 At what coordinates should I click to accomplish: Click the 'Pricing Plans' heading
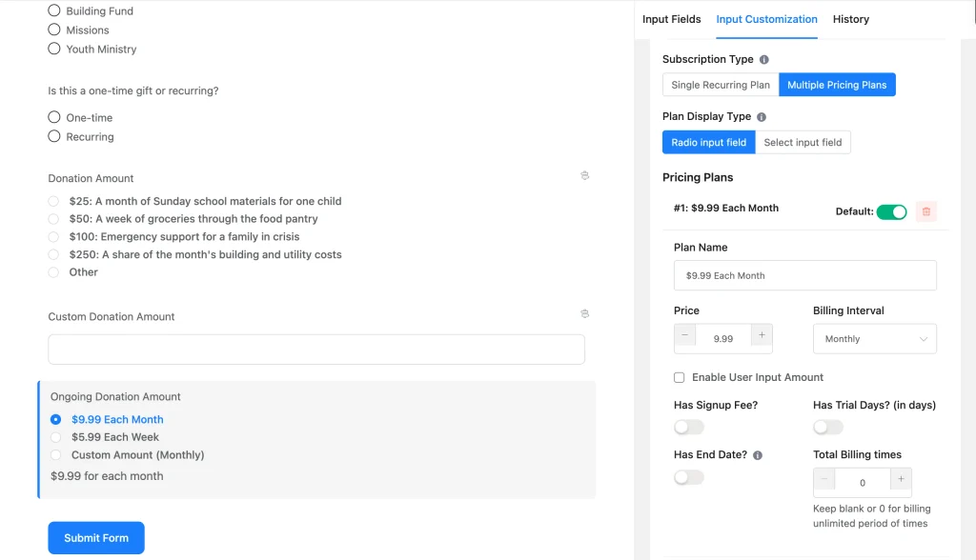coord(698,177)
